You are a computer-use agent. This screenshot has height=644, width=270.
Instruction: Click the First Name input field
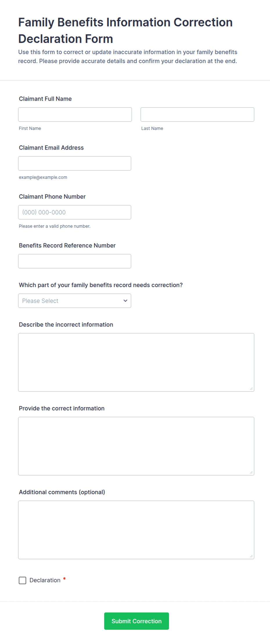point(75,115)
